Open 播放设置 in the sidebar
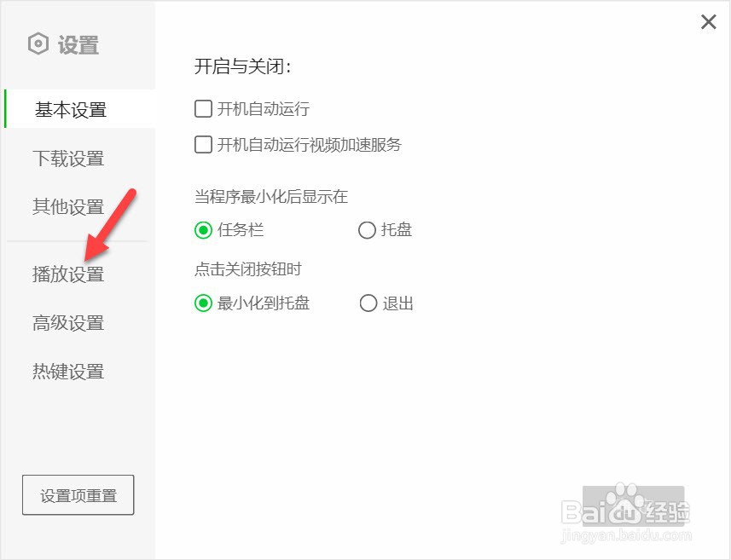 (x=68, y=274)
